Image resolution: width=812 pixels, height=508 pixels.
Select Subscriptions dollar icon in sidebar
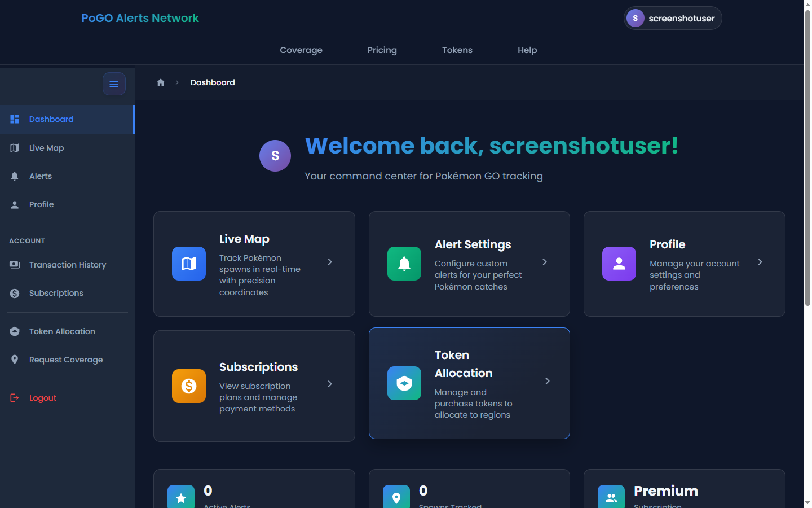[15, 293]
